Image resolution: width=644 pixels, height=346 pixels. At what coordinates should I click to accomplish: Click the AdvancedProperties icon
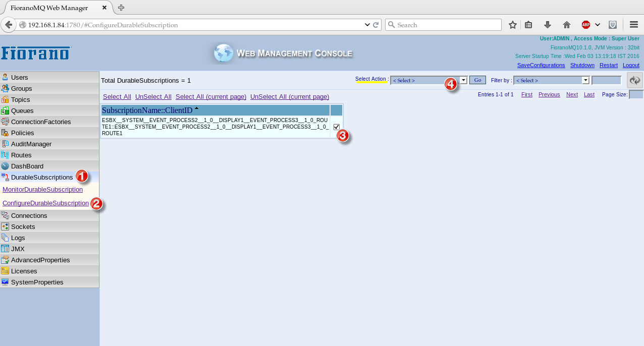[5, 260]
